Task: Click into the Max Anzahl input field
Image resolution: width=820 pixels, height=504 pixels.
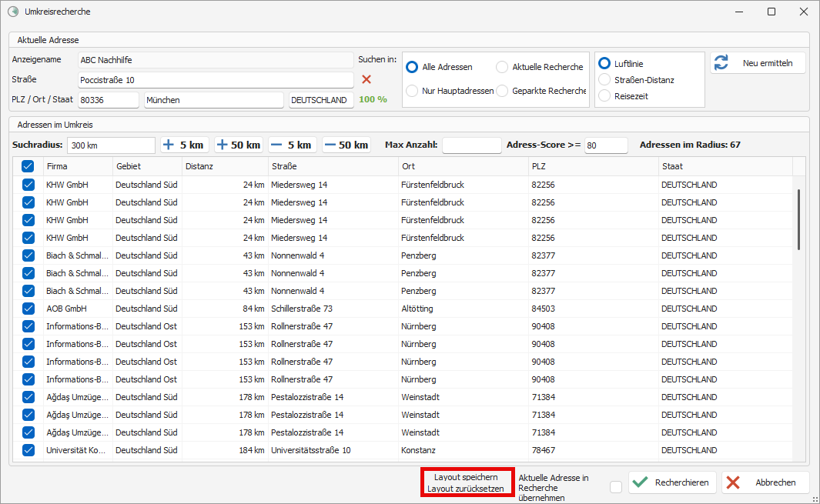Action: [471, 145]
